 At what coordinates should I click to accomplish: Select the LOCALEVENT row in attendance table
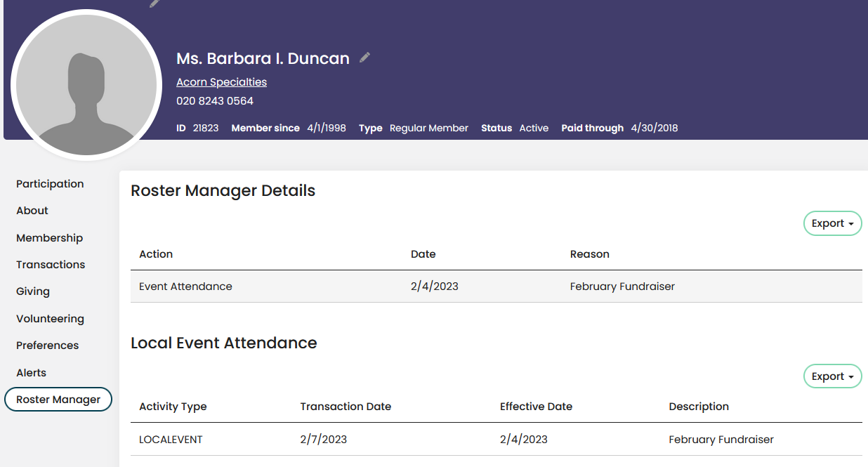click(x=171, y=440)
